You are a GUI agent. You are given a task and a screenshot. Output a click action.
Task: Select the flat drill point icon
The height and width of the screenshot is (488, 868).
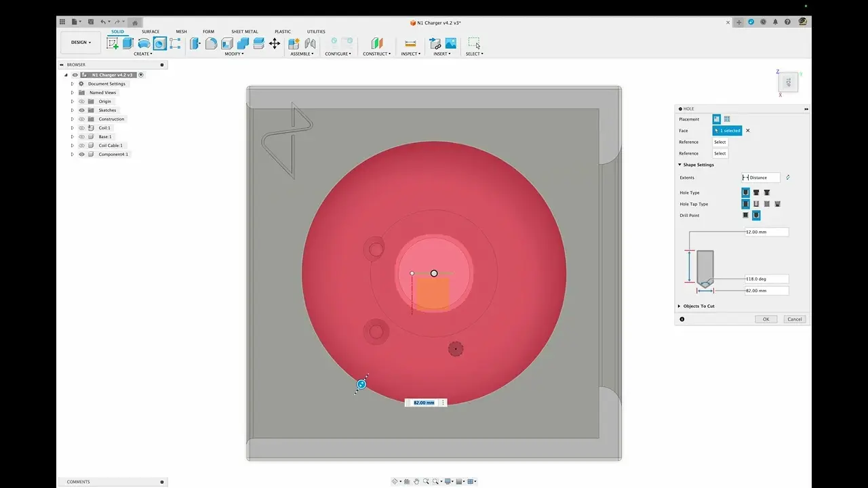[x=746, y=216]
